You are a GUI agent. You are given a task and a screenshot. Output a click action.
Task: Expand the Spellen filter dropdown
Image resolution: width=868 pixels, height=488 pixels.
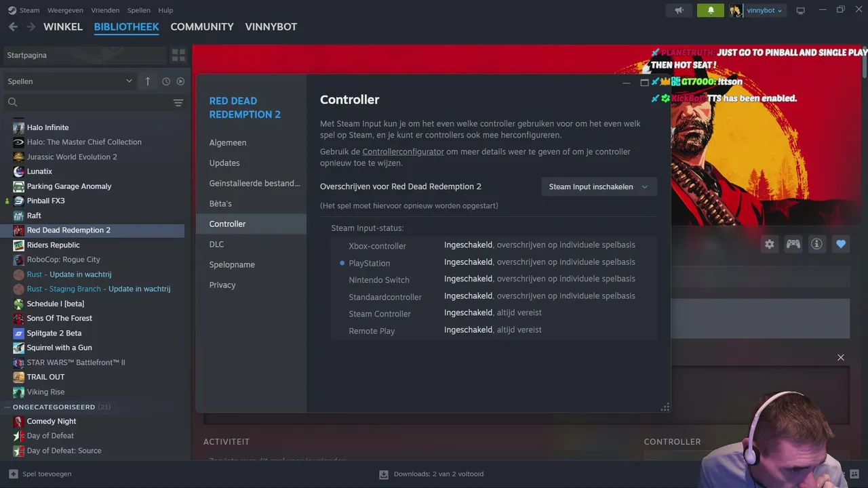[70, 81]
